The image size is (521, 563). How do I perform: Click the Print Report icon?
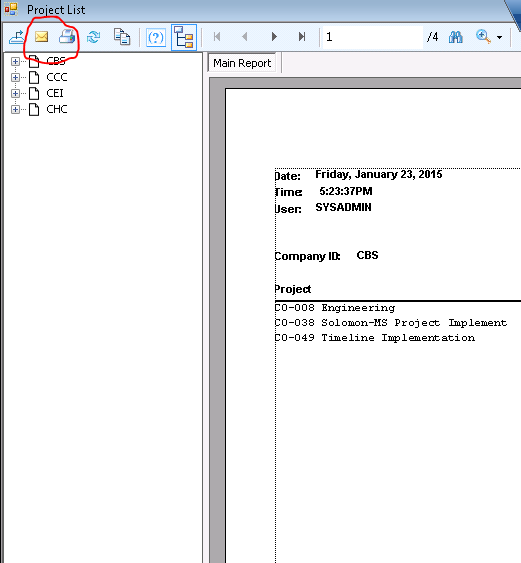67,37
